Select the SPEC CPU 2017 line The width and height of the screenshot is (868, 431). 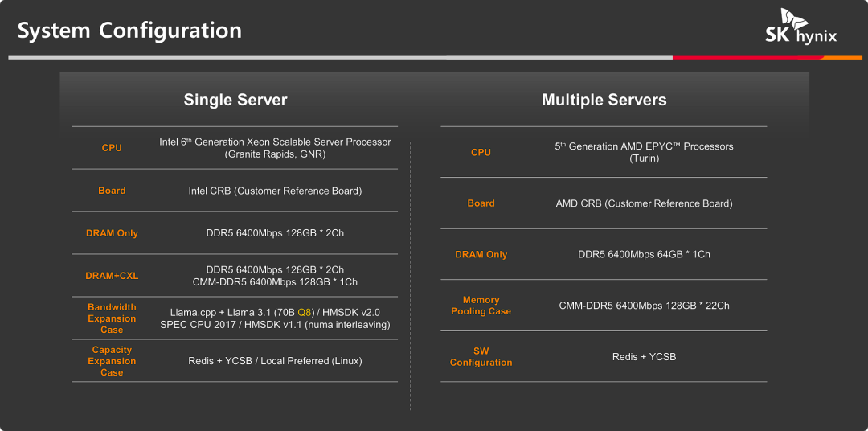coord(275,325)
